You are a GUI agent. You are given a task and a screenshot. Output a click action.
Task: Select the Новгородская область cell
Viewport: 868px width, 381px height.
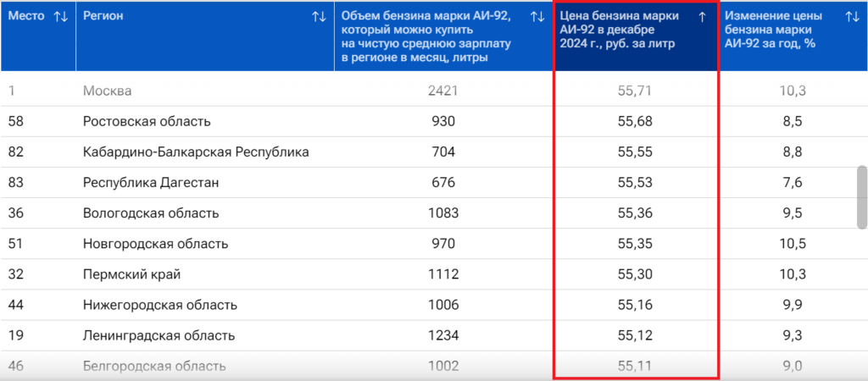(156, 243)
